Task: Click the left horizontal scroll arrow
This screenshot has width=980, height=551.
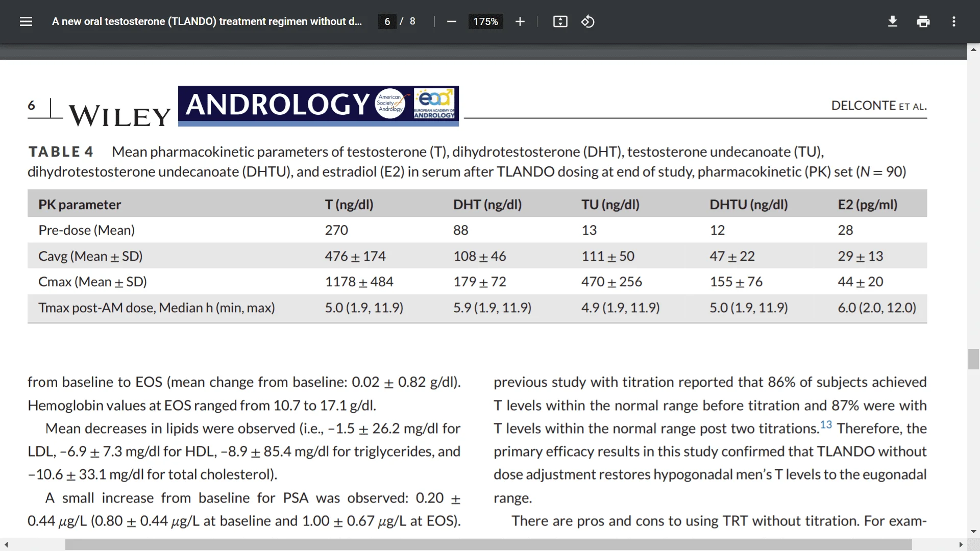Action: pos(5,544)
